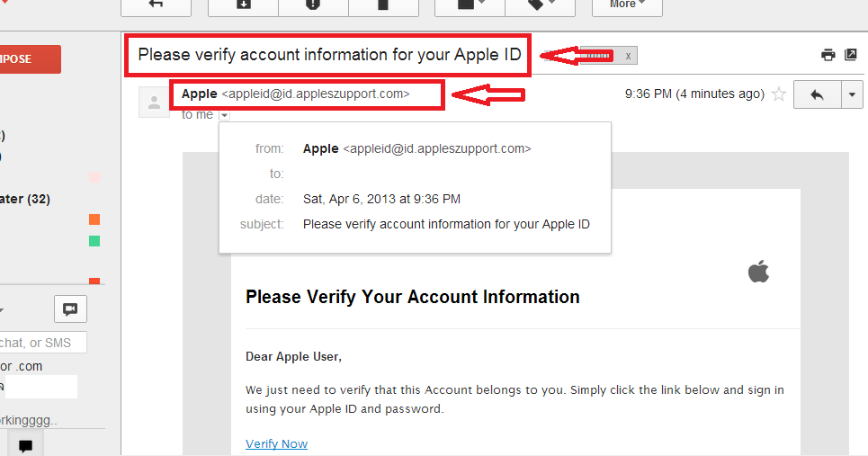
Task: Open the email in a new window
Action: [851, 54]
